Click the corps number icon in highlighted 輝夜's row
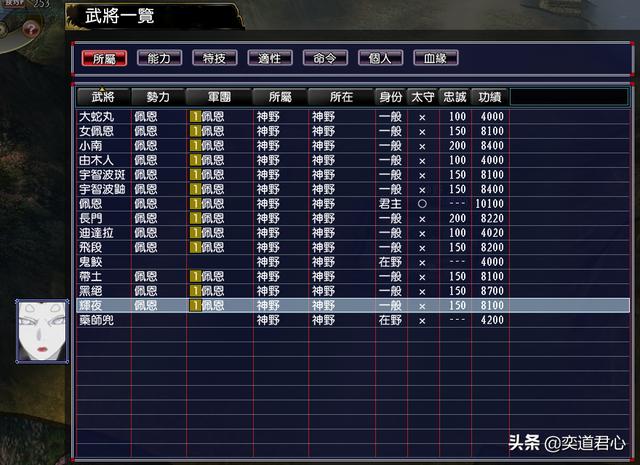Viewport: 640px width, 465px height. coord(195,305)
